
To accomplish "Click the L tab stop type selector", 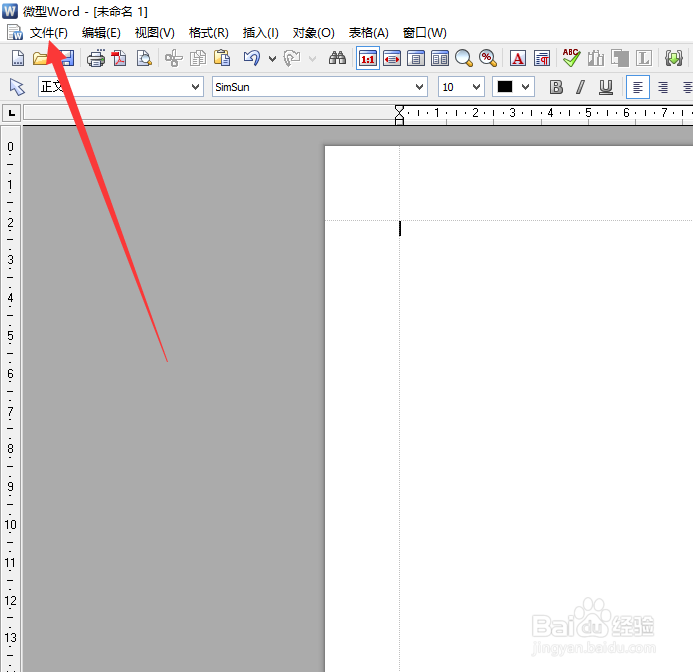I will 11,113.
